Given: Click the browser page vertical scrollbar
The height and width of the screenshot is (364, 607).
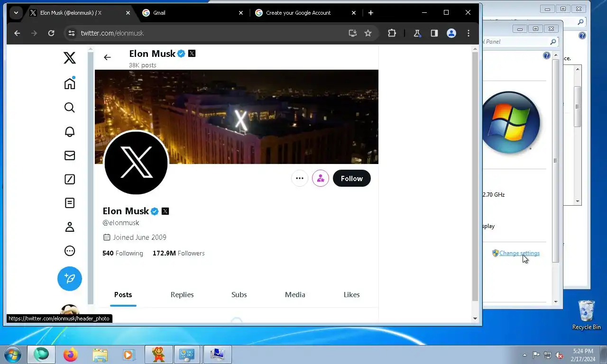Looking at the screenshot, I should point(475,177).
